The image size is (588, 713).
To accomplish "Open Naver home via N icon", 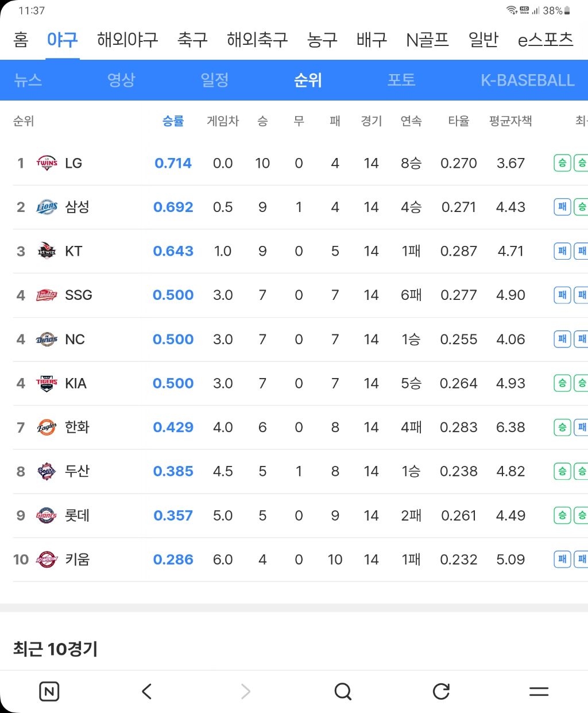I will point(49,691).
